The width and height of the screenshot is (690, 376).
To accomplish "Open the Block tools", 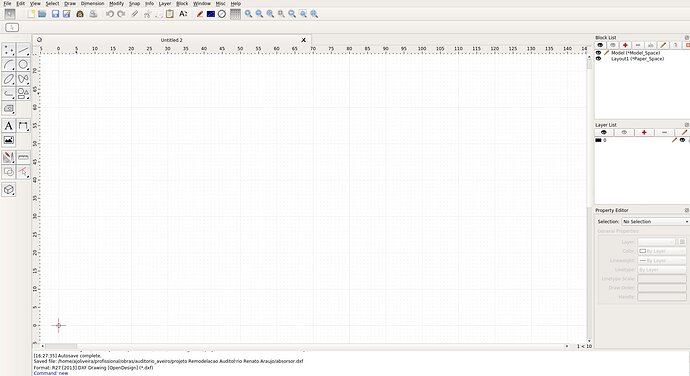I will [9, 172].
